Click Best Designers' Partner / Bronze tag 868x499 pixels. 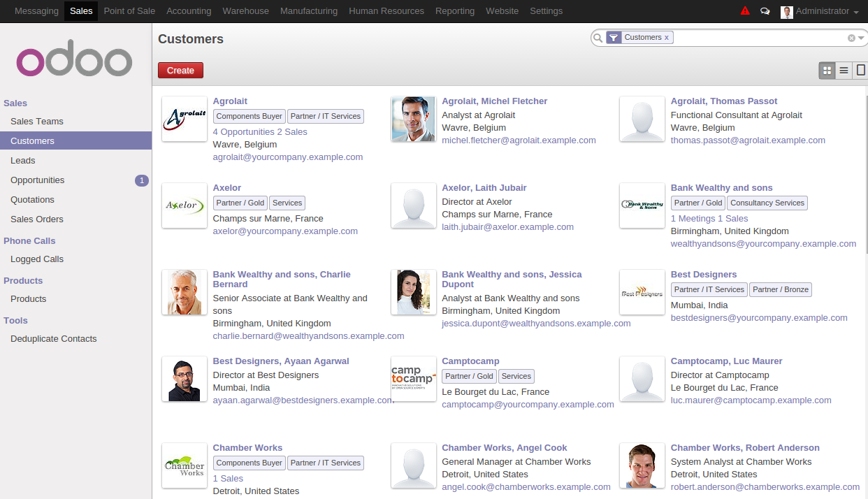[781, 290]
